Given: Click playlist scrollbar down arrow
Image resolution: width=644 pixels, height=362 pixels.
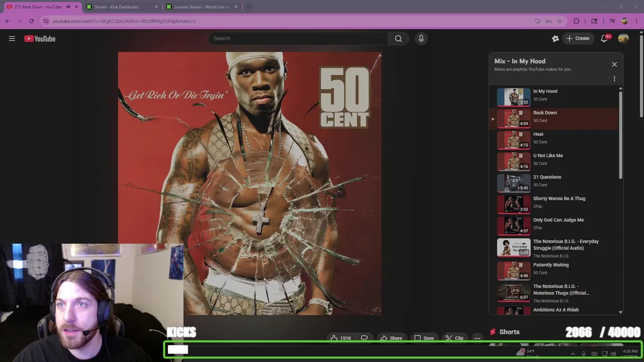Looking at the screenshot, I should [x=620, y=312].
